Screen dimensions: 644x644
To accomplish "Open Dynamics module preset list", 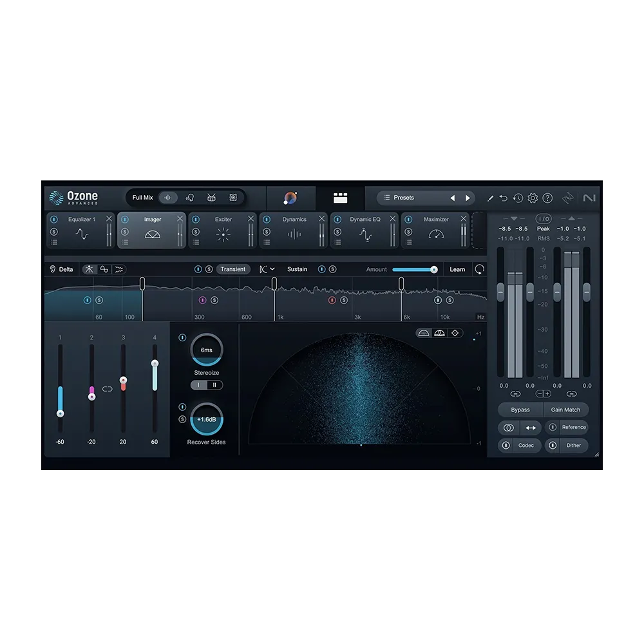I will 267,243.
